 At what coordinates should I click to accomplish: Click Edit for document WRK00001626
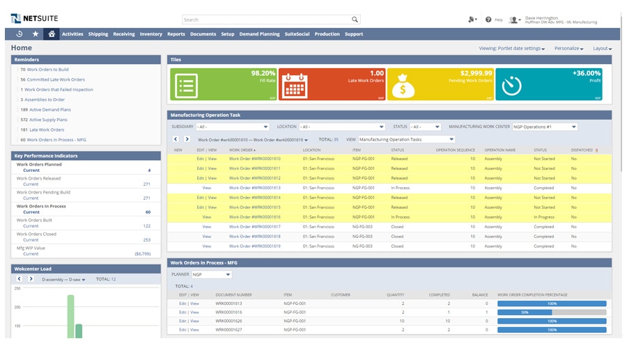pyautogui.click(x=183, y=321)
